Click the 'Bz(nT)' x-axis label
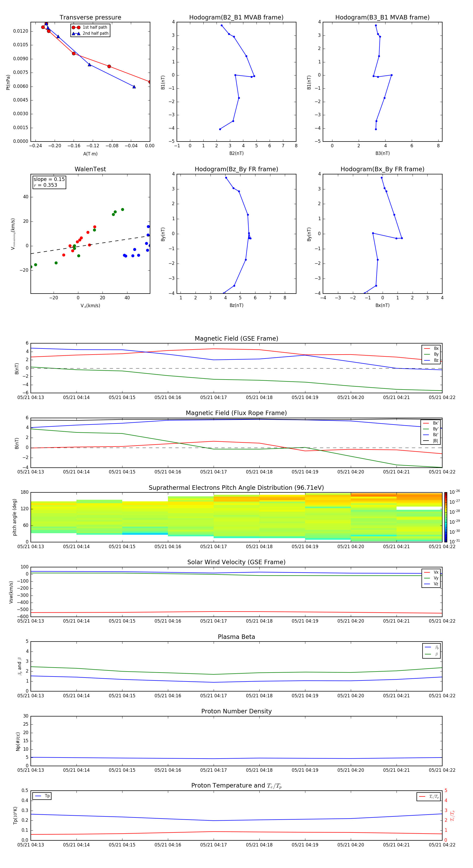 236,305
